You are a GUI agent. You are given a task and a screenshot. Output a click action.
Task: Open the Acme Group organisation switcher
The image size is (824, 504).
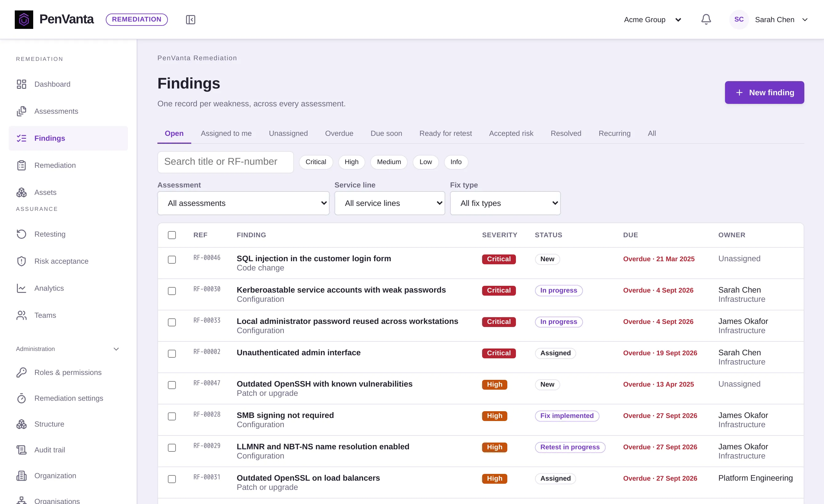652,20
